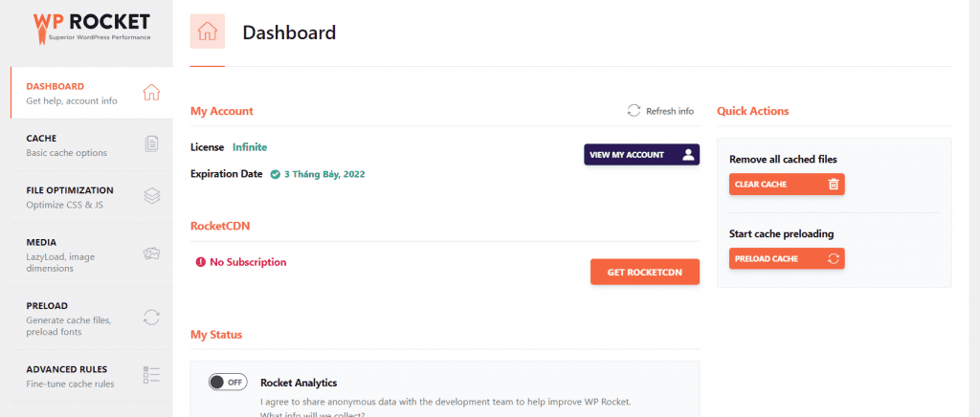Toggle the Rocket Analytics switch on
Screen dimensions: 980x417
[228, 383]
